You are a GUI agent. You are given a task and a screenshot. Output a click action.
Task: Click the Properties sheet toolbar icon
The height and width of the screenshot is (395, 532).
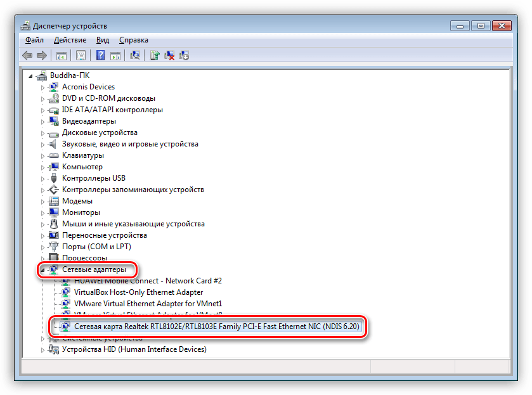tap(81, 56)
